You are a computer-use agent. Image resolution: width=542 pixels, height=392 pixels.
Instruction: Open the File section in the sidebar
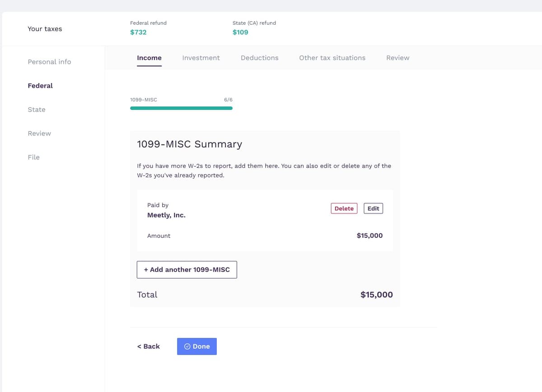[x=33, y=157]
